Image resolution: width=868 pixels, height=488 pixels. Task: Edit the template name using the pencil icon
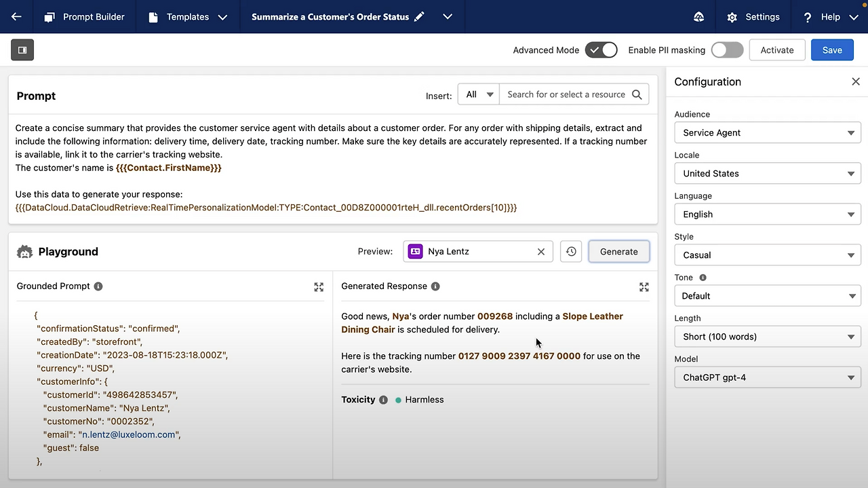click(418, 16)
